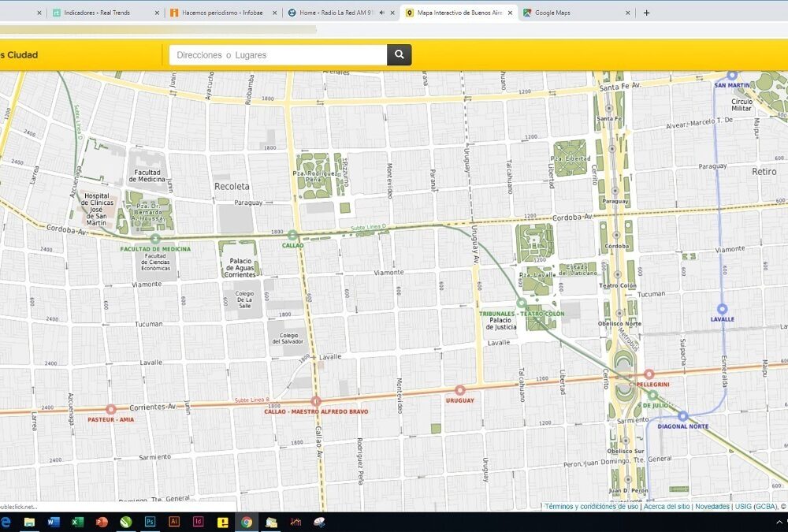Open the Acerca del sitio link
This screenshot has height=532, width=788.
click(667, 506)
